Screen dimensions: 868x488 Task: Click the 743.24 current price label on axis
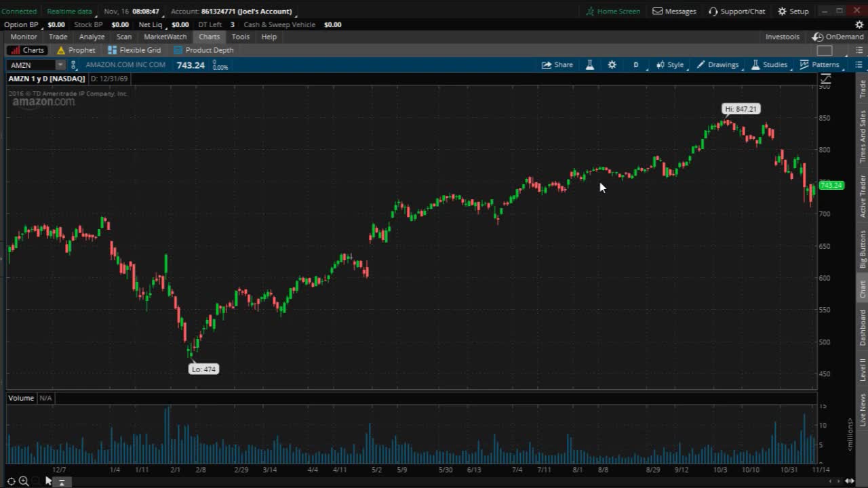831,185
